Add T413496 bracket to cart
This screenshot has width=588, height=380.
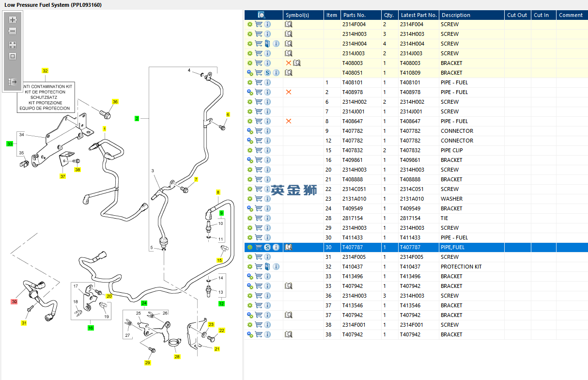(259, 276)
